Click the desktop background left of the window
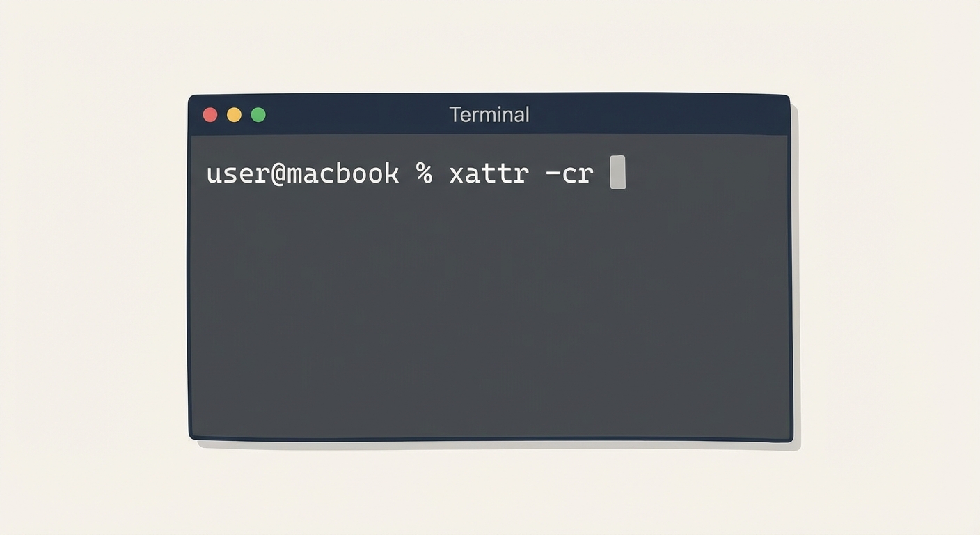The image size is (980, 535). click(x=90, y=279)
